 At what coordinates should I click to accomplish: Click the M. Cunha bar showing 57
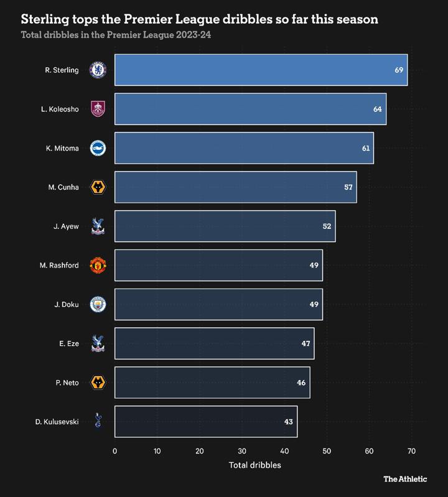(x=235, y=187)
